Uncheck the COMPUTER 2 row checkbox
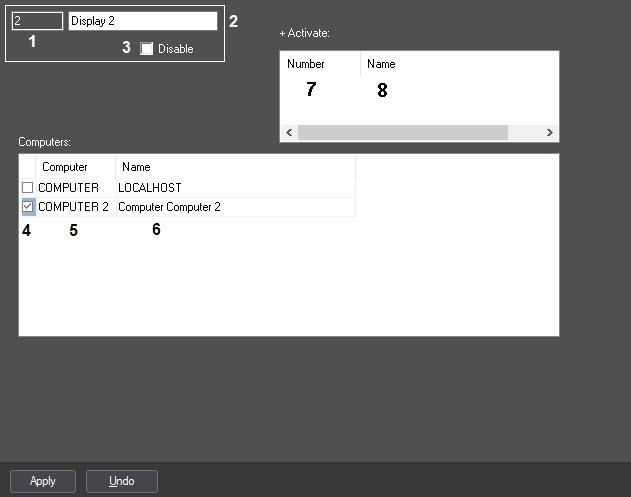This screenshot has width=631, height=497. 27,207
